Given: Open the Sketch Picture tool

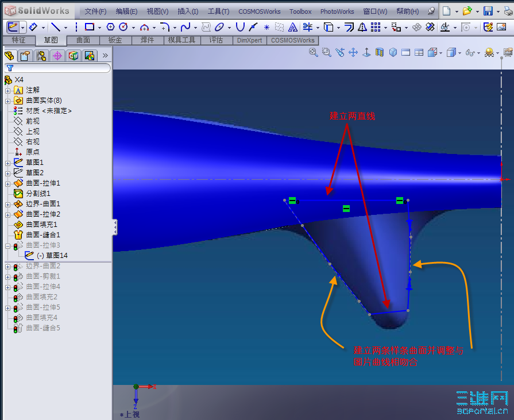Looking at the screenshot, I should click(501, 27).
